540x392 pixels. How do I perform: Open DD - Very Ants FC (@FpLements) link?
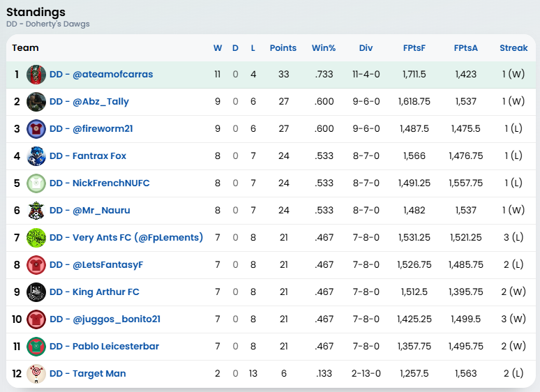pos(126,237)
